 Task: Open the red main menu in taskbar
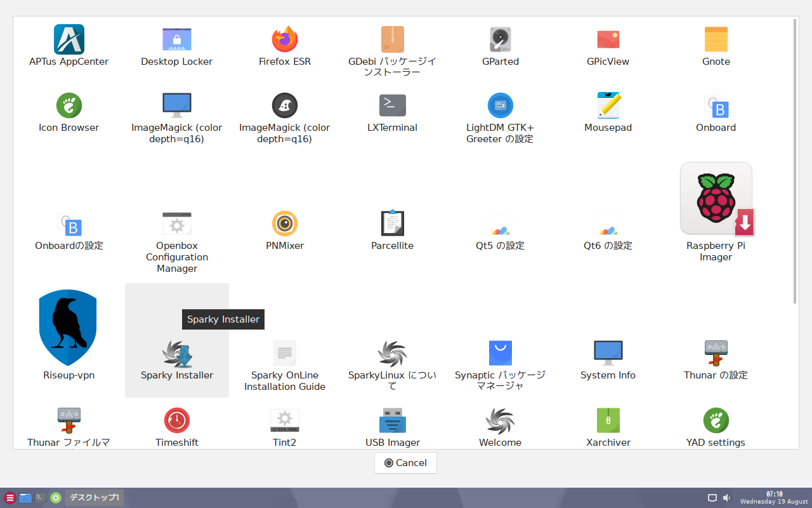(10, 498)
